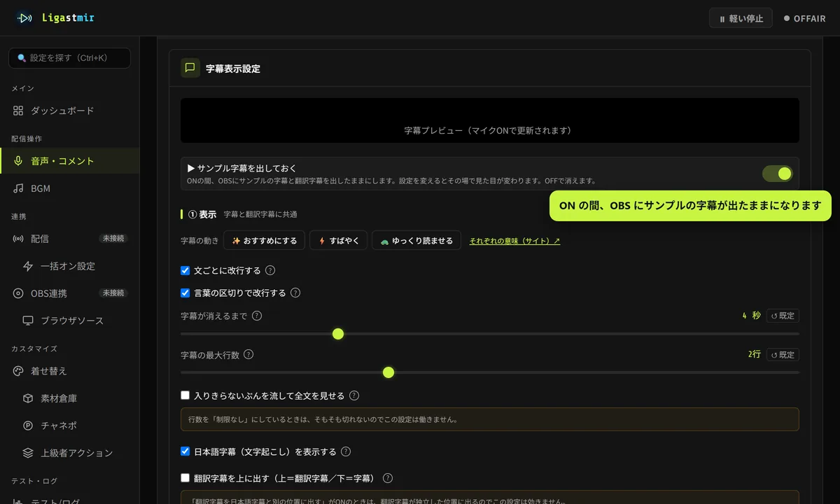Click the 字幕が消えるまで slider handle
Viewport: 840px width, 504px height.
[338, 334]
